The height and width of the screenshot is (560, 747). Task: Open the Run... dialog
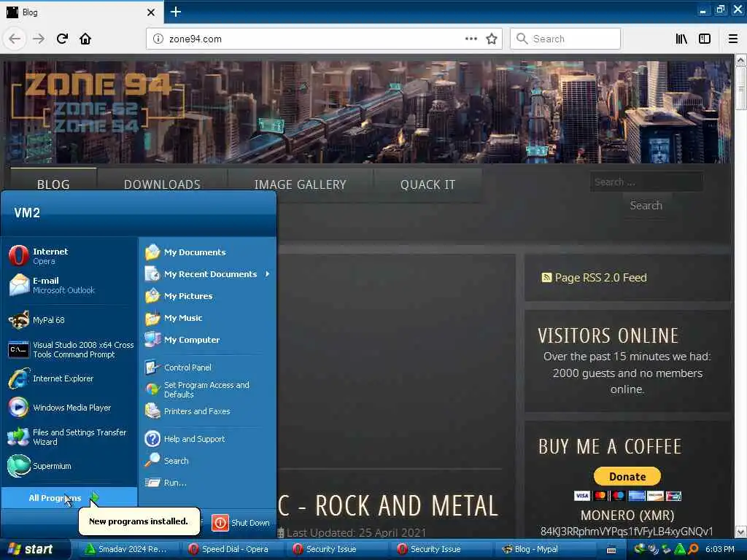207,483
